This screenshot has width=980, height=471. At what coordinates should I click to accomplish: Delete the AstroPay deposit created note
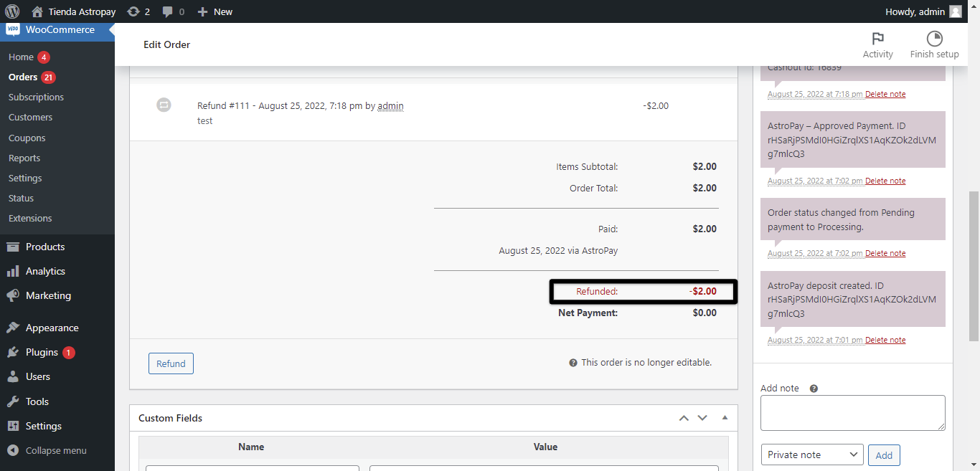pos(885,340)
